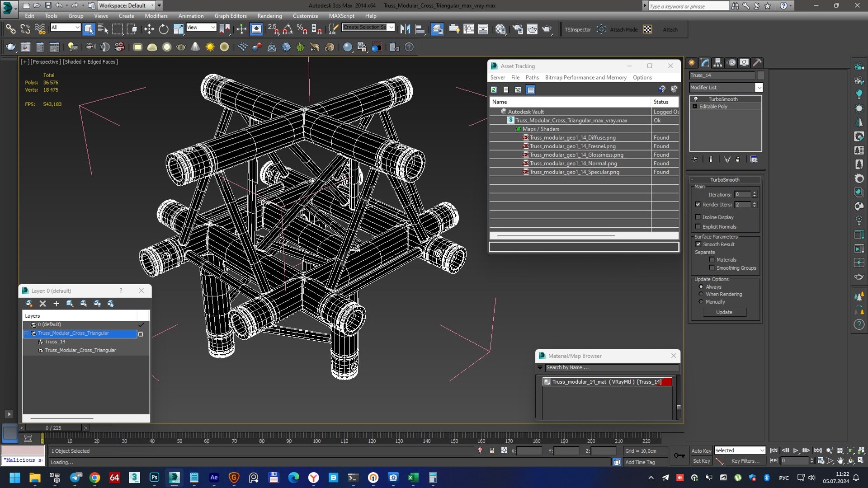Open the Utilities hammer panel icon
This screenshot has height=488, width=868.
click(x=758, y=63)
